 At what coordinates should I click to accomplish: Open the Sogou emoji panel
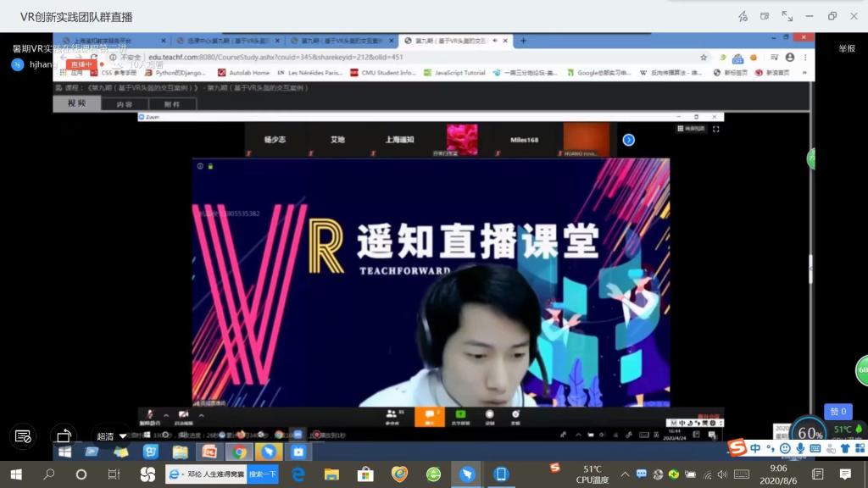[784, 448]
